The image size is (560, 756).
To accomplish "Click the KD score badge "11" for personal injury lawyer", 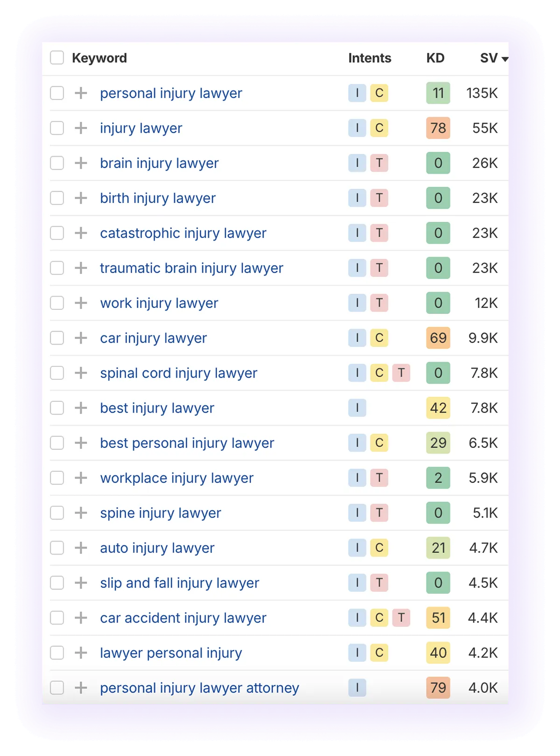I will pyautogui.click(x=438, y=93).
